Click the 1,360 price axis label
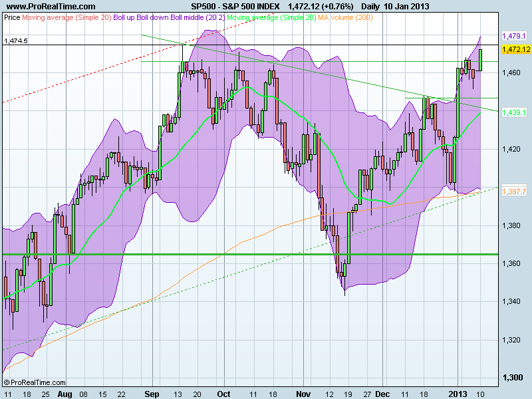 pos(511,263)
